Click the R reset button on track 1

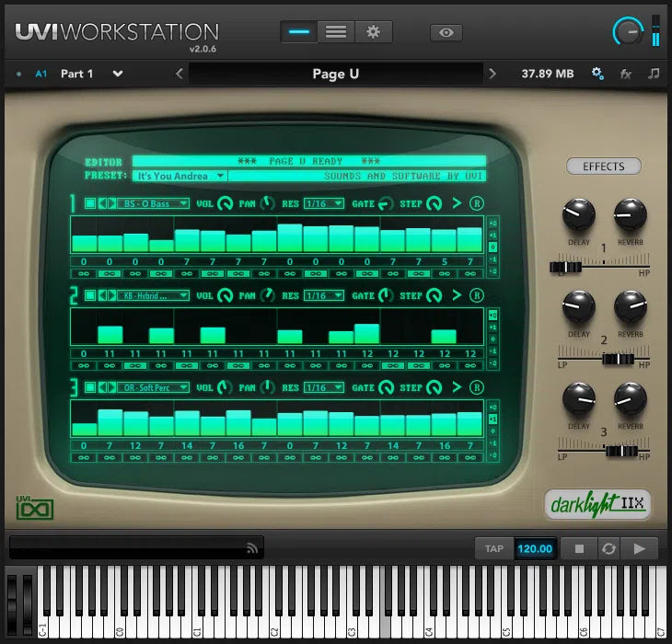coord(476,203)
